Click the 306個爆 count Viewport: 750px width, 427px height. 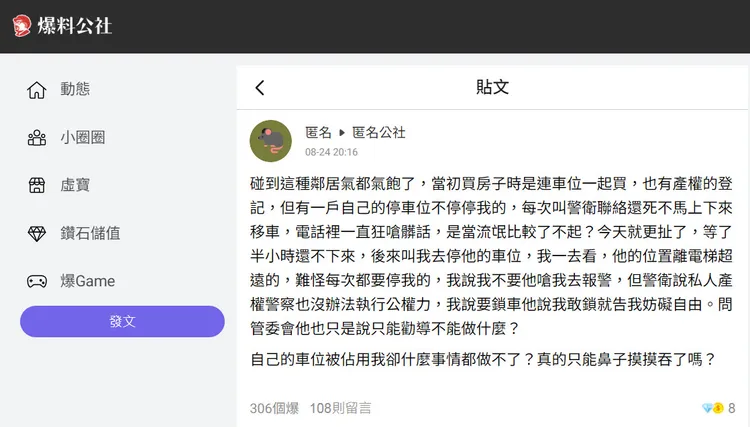(274, 408)
